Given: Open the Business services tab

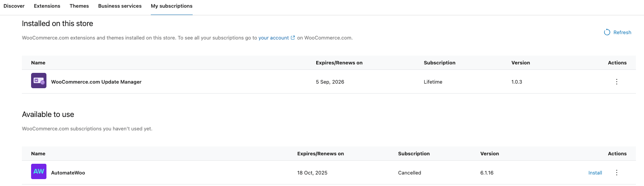Looking at the screenshot, I should pos(120,6).
